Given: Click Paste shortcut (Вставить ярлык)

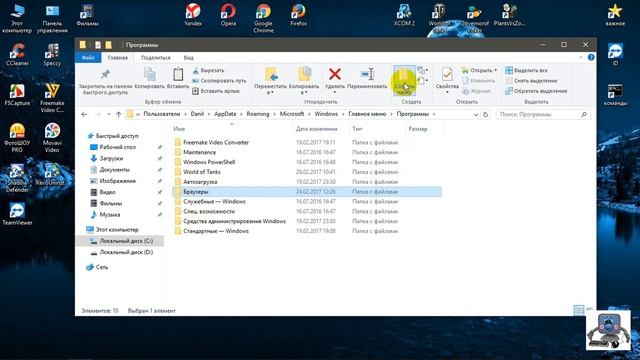Looking at the screenshot, I should pyautogui.click(x=216, y=91).
